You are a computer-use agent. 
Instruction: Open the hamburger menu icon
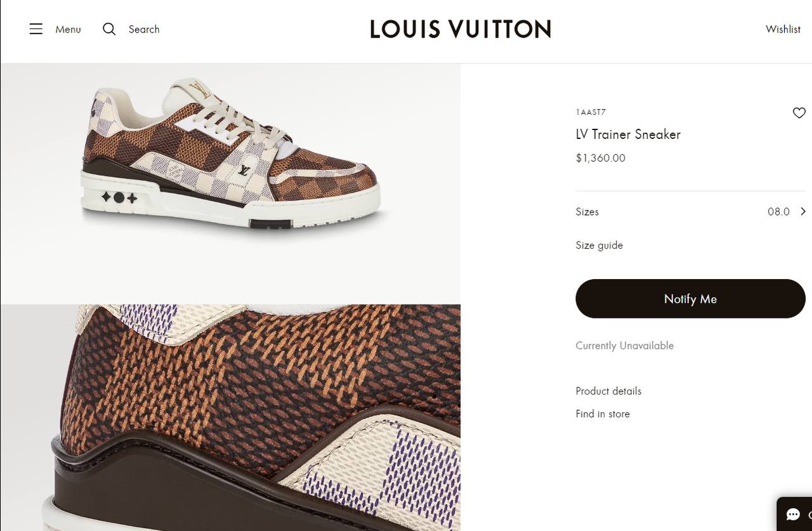click(36, 29)
